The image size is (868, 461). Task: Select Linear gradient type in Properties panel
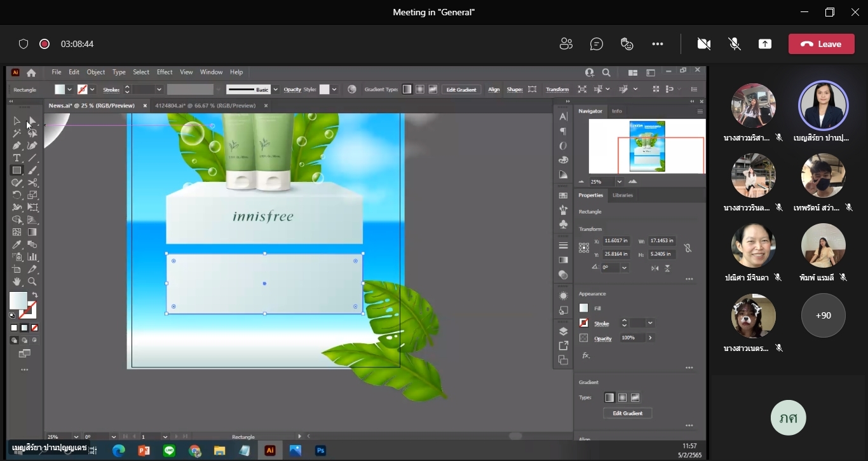pos(609,397)
